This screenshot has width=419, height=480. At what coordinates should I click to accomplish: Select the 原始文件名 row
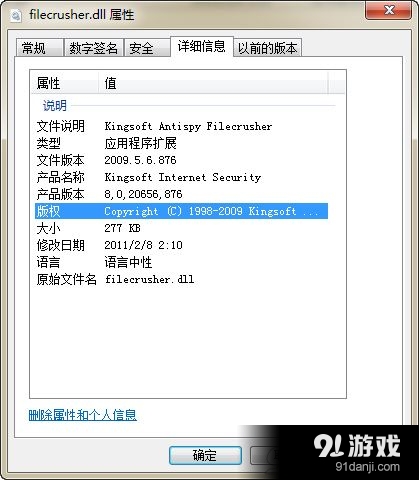[x=181, y=279]
